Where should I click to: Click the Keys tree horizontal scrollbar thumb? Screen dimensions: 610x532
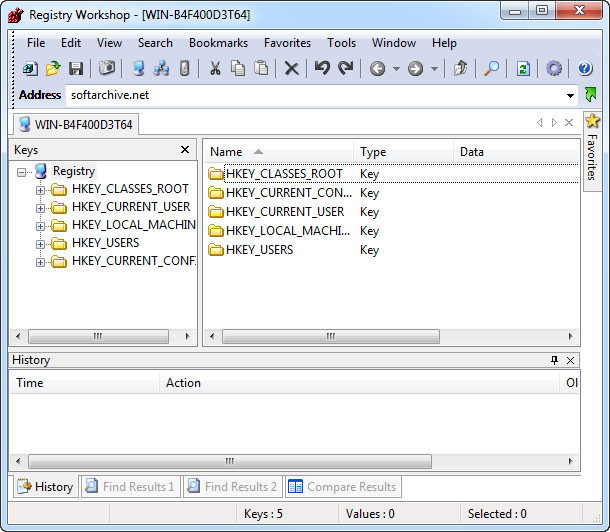(x=98, y=336)
